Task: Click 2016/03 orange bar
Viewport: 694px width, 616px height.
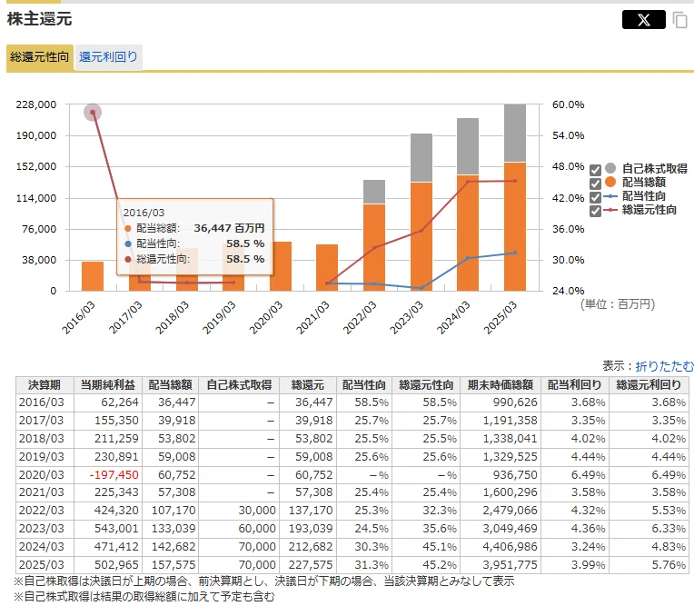Action: [x=93, y=276]
